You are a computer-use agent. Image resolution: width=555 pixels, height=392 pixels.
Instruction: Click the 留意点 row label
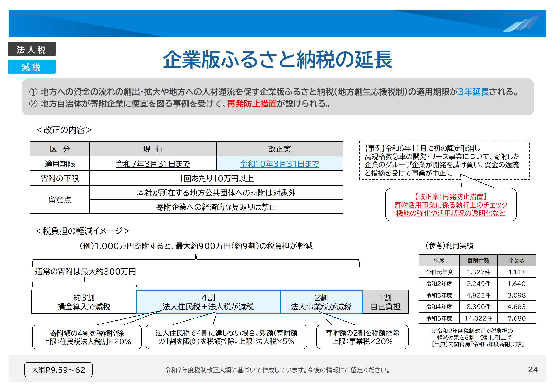60,200
